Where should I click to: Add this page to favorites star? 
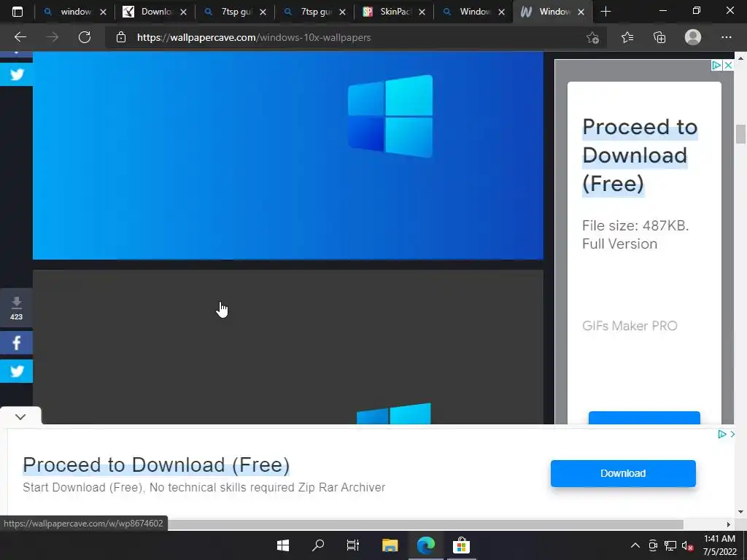click(x=592, y=38)
